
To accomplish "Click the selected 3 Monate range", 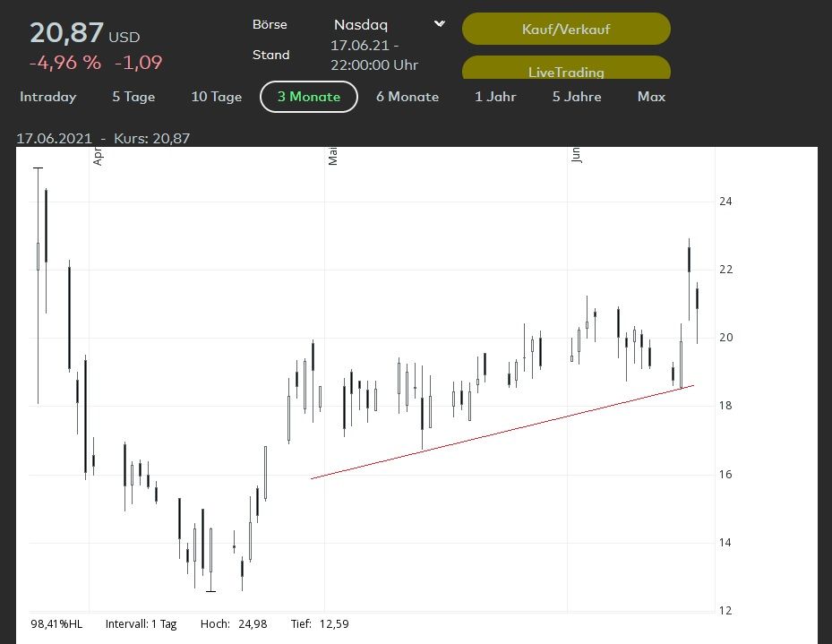I will pyautogui.click(x=309, y=97).
